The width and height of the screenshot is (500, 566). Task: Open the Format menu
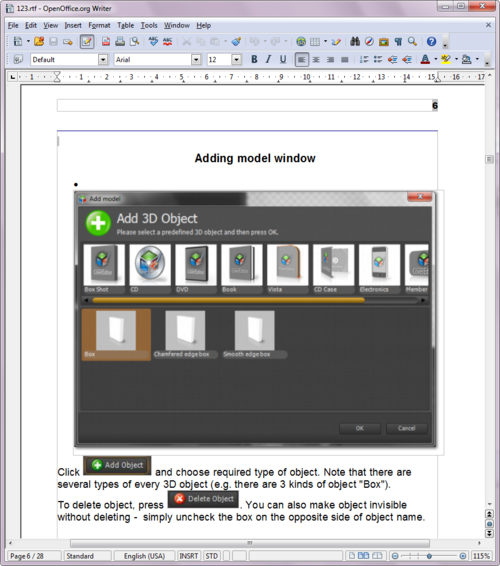click(x=99, y=25)
